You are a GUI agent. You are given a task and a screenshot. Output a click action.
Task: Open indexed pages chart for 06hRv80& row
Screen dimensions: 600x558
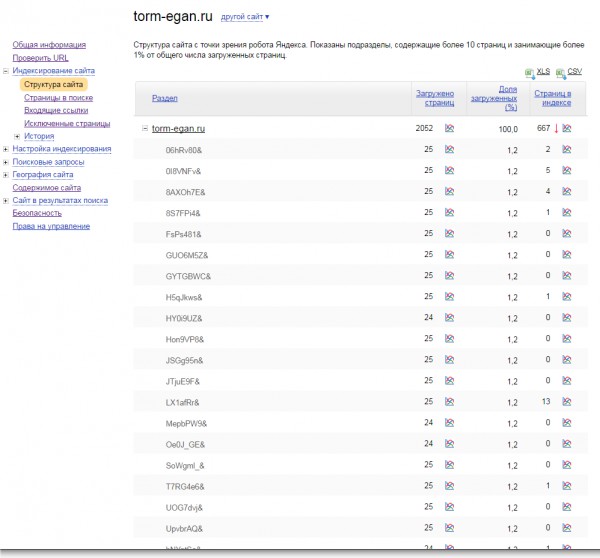567,149
